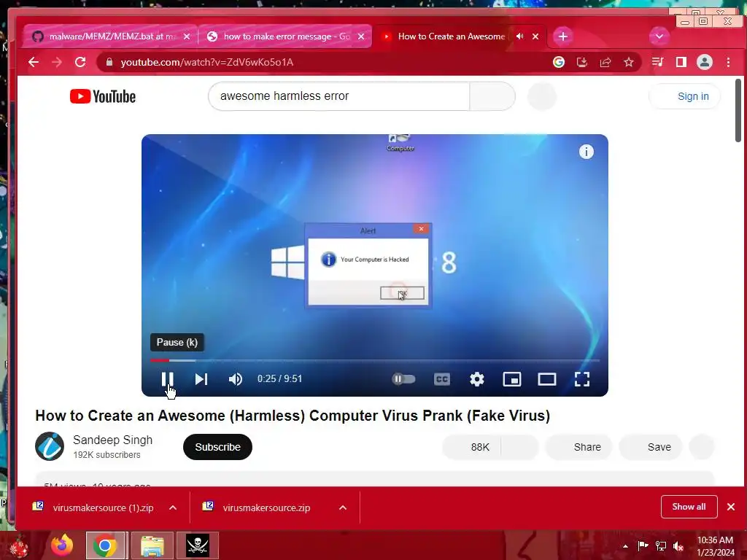Reload the current page
Image resolution: width=747 pixels, height=560 pixels.
click(x=80, y=63)
